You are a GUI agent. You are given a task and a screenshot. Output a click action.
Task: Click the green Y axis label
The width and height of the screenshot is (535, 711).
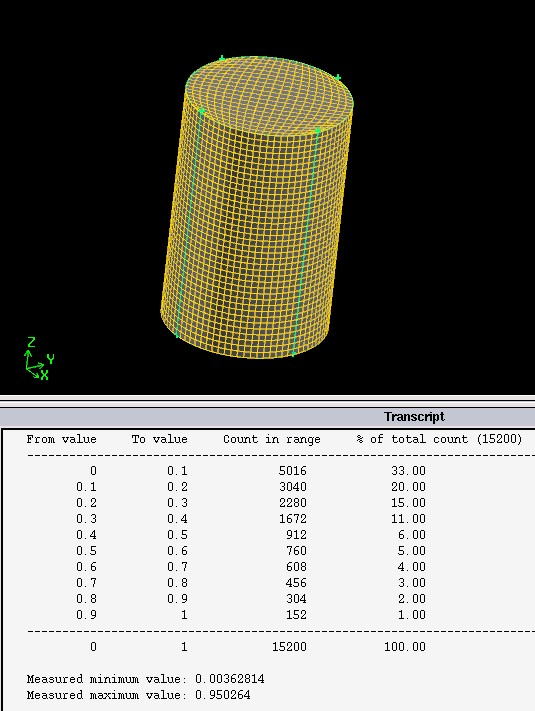pos(50,360)
